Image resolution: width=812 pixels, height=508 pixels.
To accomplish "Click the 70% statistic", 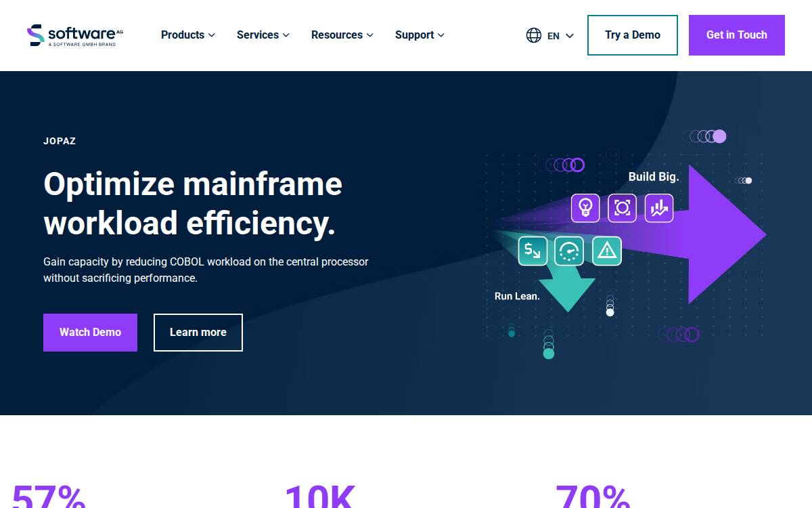I will coord(593,498).
